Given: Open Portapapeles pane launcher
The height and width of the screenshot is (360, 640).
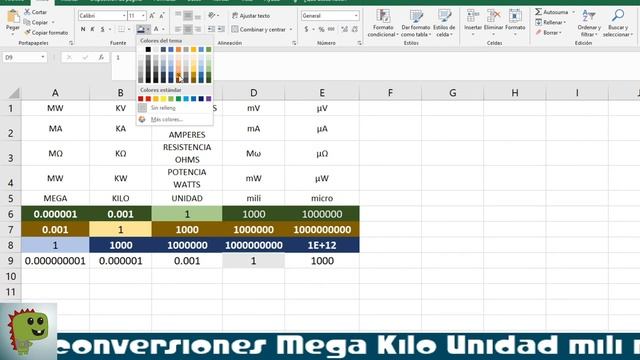Looking at the screenshot, I should click(x=71, y=43).
